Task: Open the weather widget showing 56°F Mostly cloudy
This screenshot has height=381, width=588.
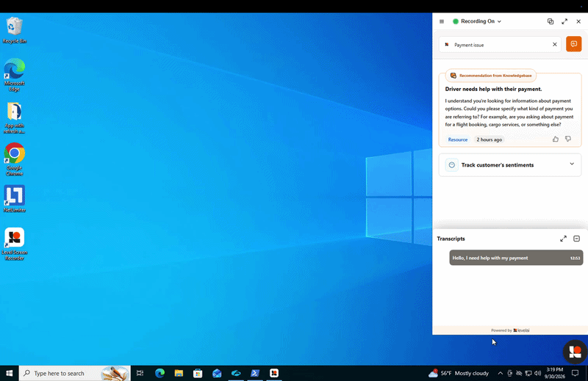Action: click(459, 373)
